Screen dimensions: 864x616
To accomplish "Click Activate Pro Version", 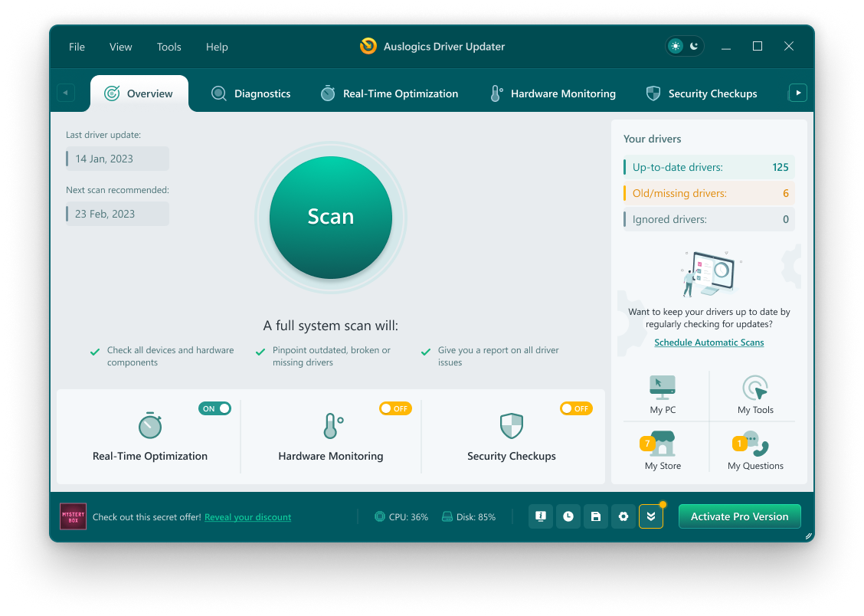I will (x=739, y=516).
